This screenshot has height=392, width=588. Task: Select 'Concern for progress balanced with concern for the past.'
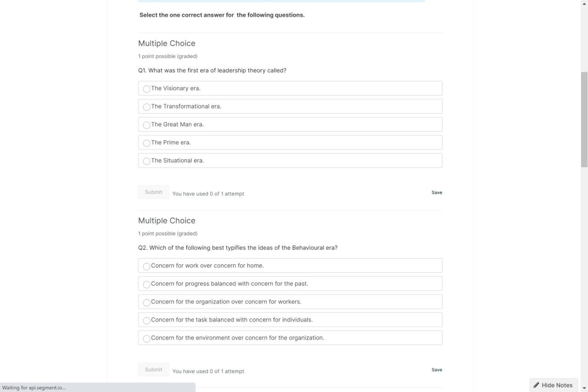point(147,284)
